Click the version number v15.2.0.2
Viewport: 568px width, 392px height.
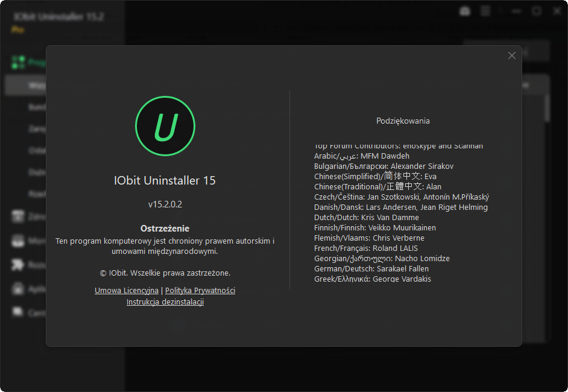[165, 204]
